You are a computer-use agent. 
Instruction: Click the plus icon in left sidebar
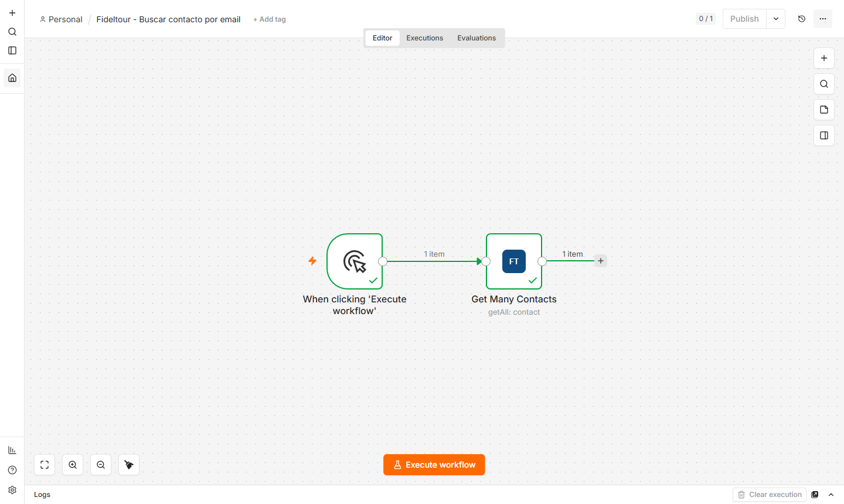tap(12, 13)
